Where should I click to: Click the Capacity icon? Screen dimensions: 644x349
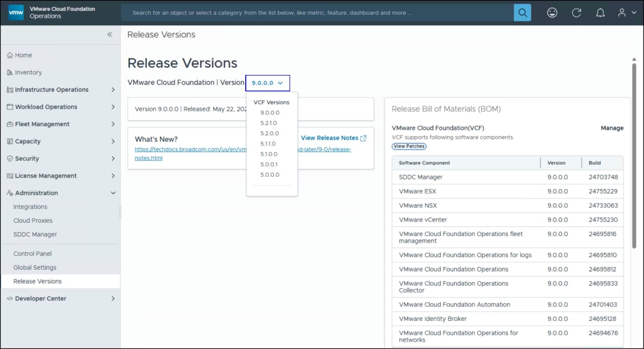10,142
